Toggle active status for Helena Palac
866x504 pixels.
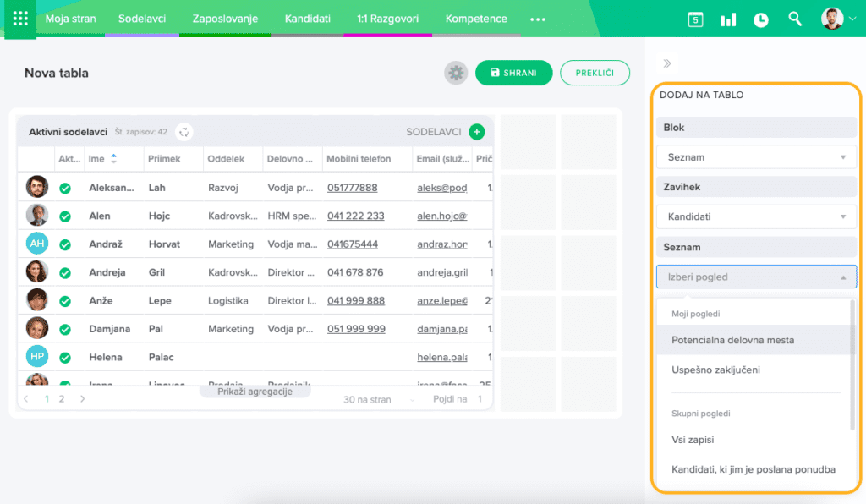[64, 358]
